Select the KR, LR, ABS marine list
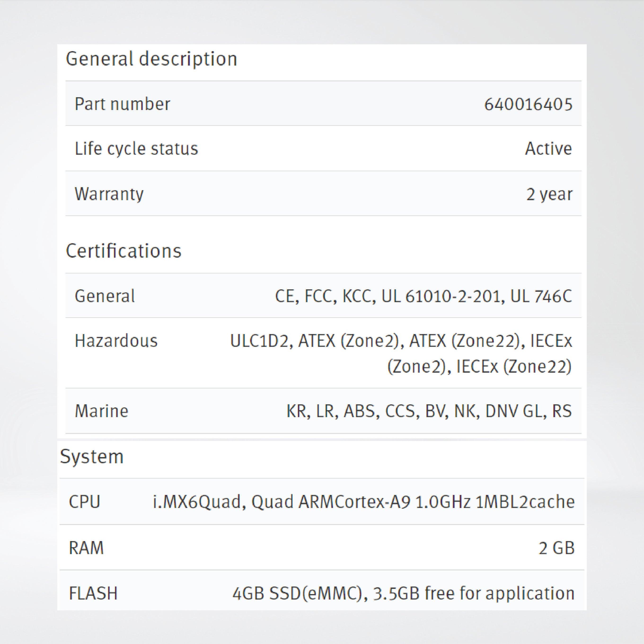644x644 pixels. pyautogui.click(x=429, y=411)
